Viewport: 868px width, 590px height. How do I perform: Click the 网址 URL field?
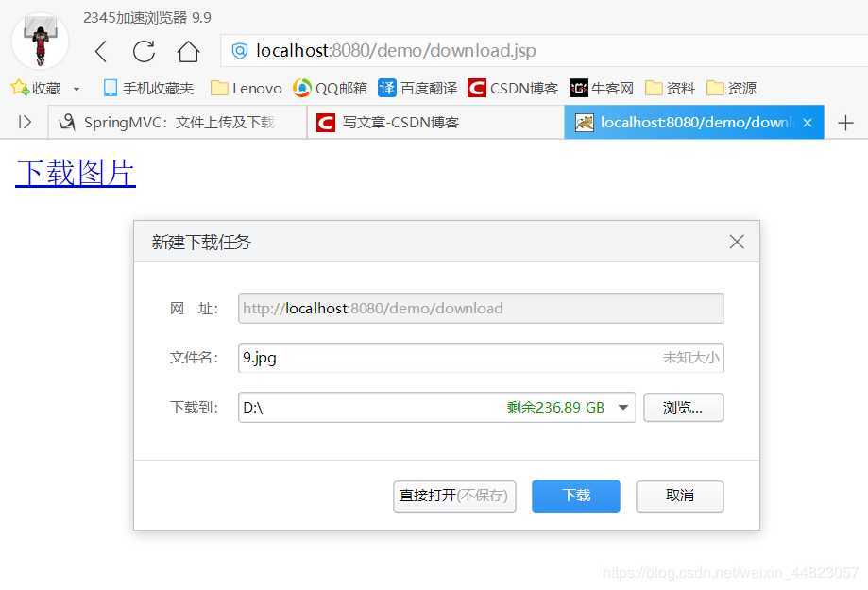pyautogui.click(x=481, y=309)
